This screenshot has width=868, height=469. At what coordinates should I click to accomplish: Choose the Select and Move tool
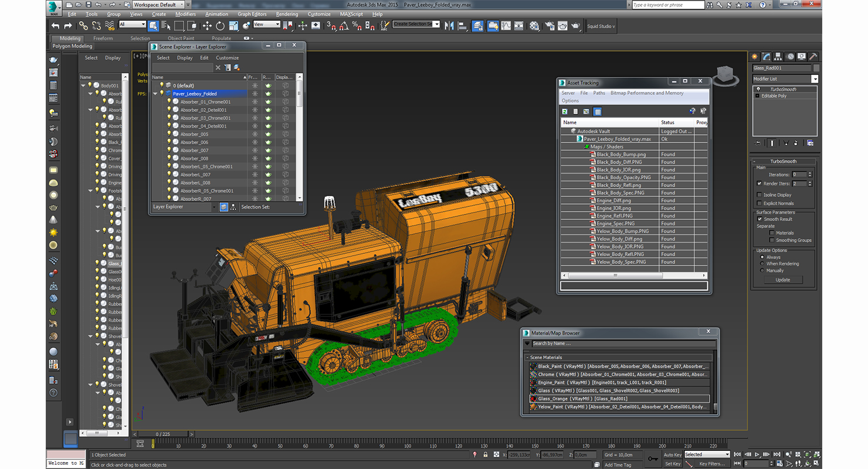point(207,25)
